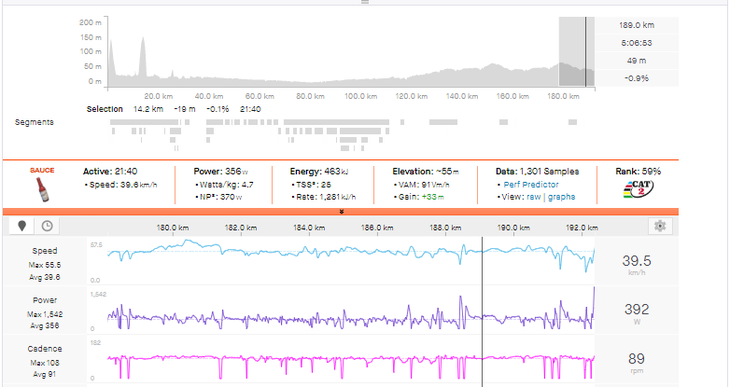Click the selected region in elevation chart
The image size is (730, 387).
[576, 51]
